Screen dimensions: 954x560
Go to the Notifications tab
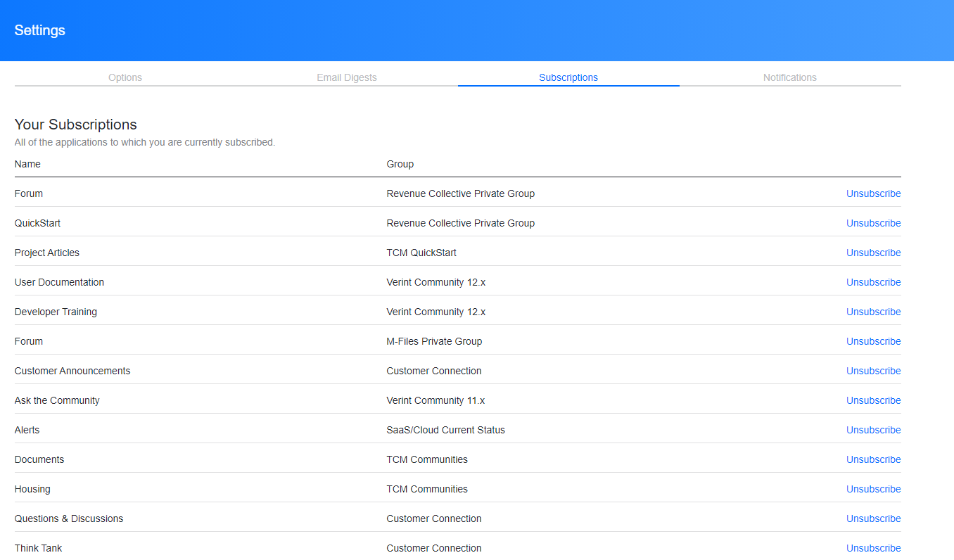[790, 77]
